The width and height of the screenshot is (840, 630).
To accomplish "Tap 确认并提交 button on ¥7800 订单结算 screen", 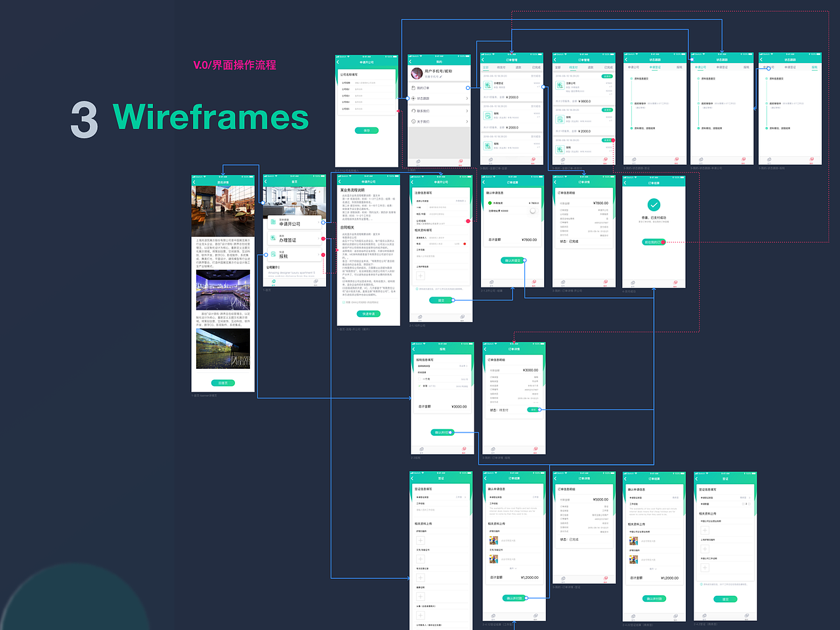I will click(x=513, y=261).
